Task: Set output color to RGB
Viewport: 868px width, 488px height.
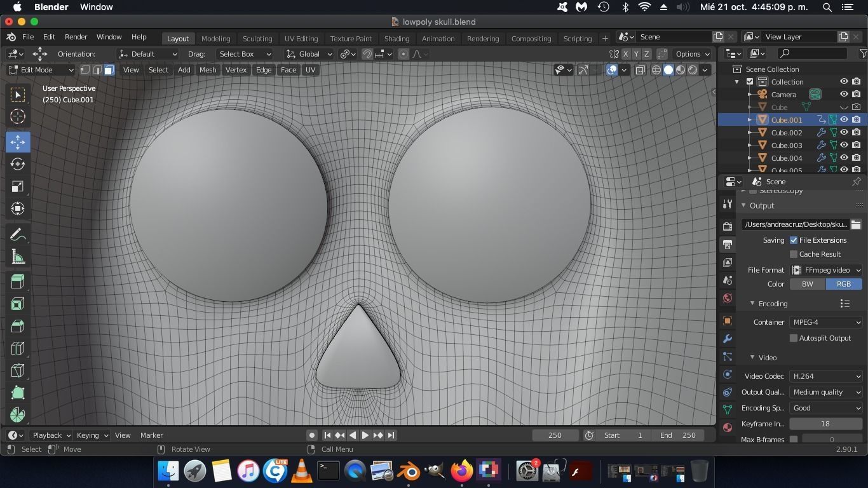Action: point(844,284)
